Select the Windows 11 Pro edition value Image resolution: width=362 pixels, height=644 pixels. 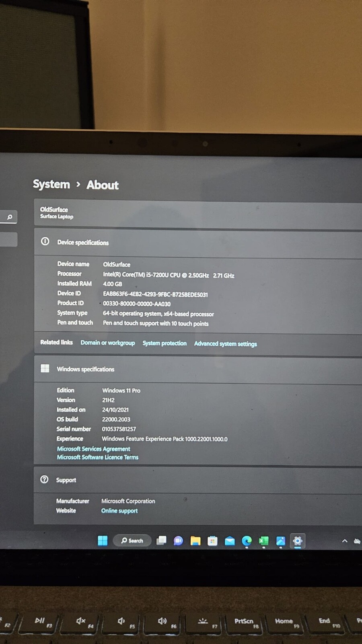click(121, 390)
